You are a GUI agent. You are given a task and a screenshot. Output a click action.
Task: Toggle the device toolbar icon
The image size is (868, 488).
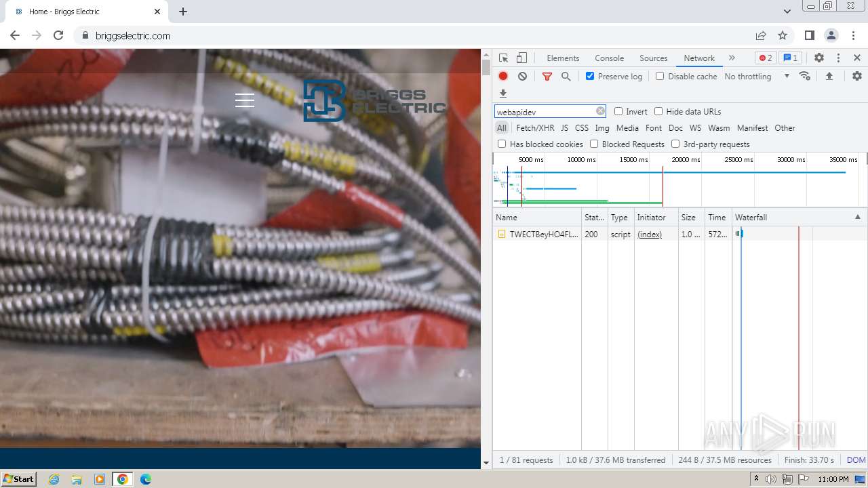pos(521,58)
